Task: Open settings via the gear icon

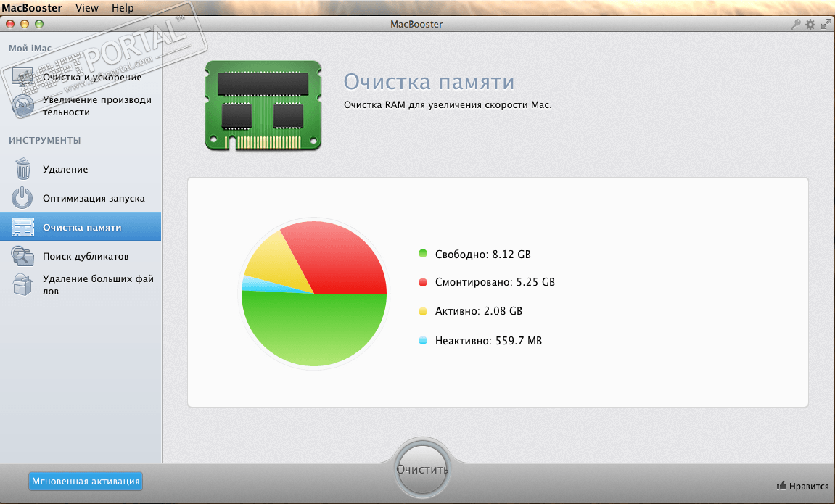Action: click(x=810, y=24)
